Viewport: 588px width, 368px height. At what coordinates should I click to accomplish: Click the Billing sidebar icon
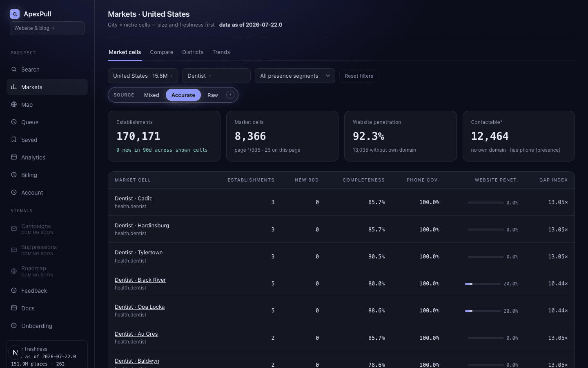pyautogui.click(x=14, y=175)
